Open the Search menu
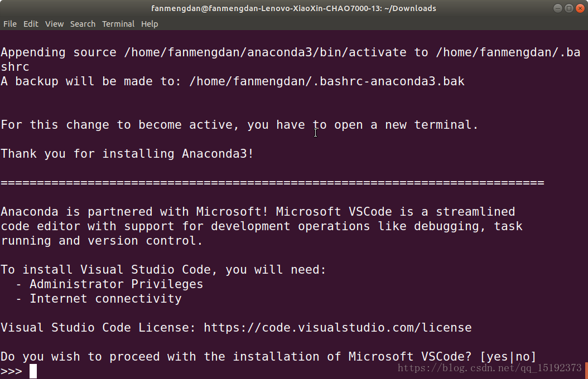The image size is (588, 379). click(x=83, y=24)
